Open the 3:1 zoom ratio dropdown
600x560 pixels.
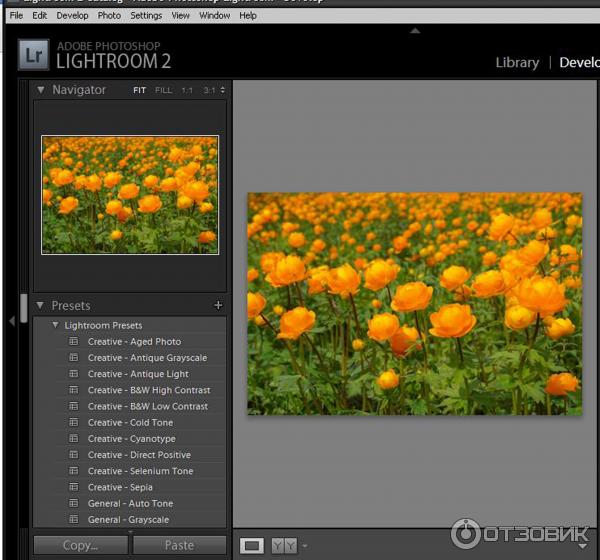pos(214,90)
